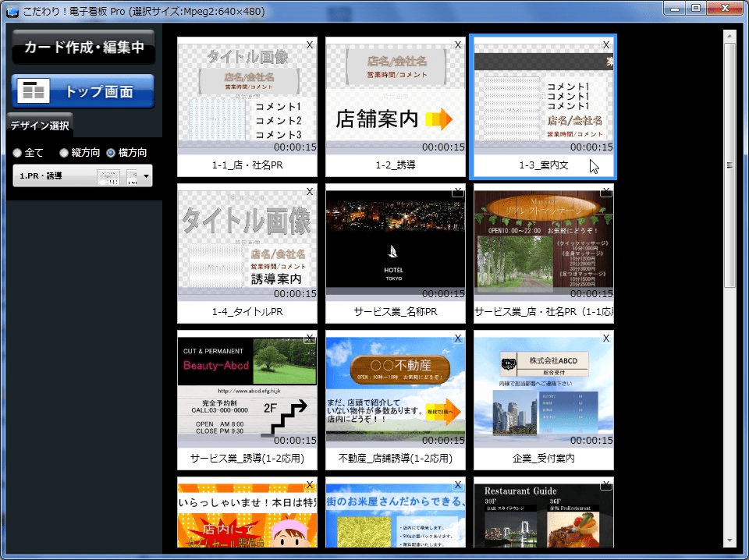This screenshot has width=749, height=560.
Task: Click the カード作成・編集中 header button
Action: (x=83, y=47)
